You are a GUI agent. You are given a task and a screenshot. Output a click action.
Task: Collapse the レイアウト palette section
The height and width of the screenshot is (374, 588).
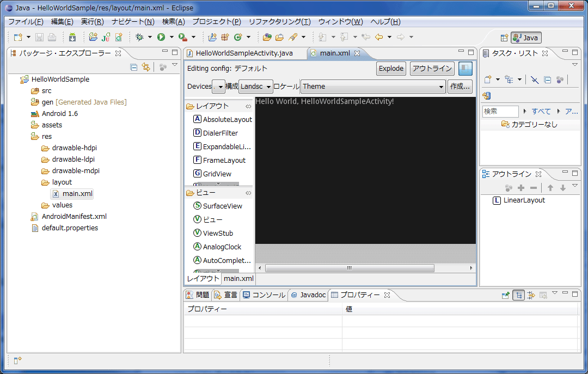[x=219, y=107]
